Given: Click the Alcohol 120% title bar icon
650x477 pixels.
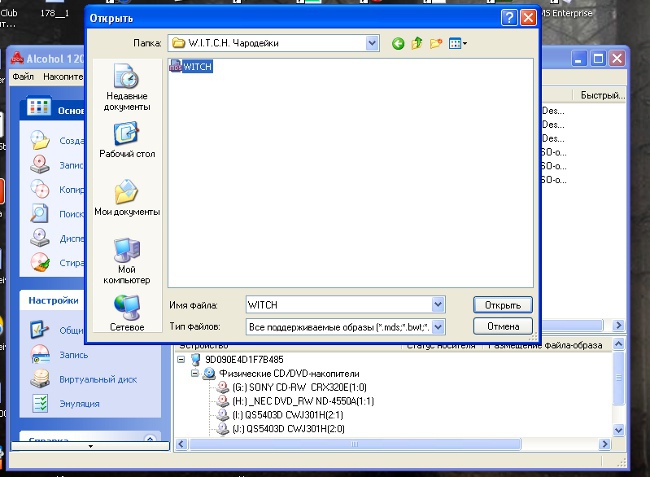Looking at the screenshot, I should coord(17,59).
